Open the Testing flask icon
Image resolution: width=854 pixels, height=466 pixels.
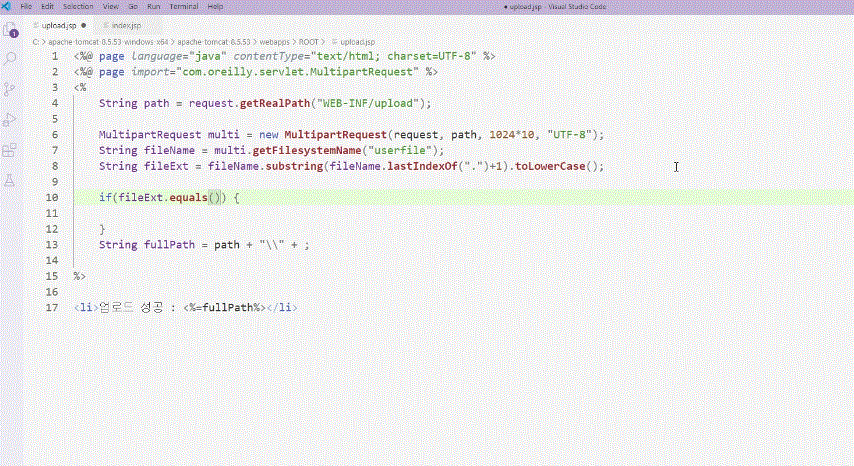(x=10, y=180)
